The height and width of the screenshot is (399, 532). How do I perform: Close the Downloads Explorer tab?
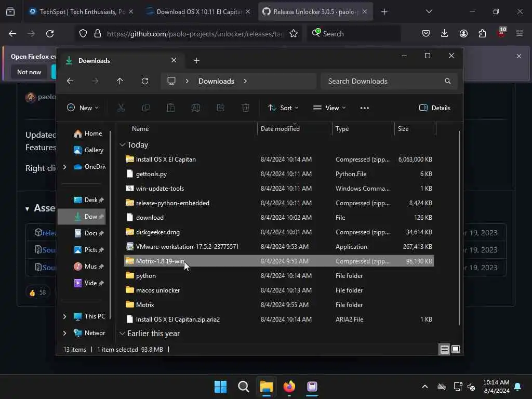(x=174, y=60)
